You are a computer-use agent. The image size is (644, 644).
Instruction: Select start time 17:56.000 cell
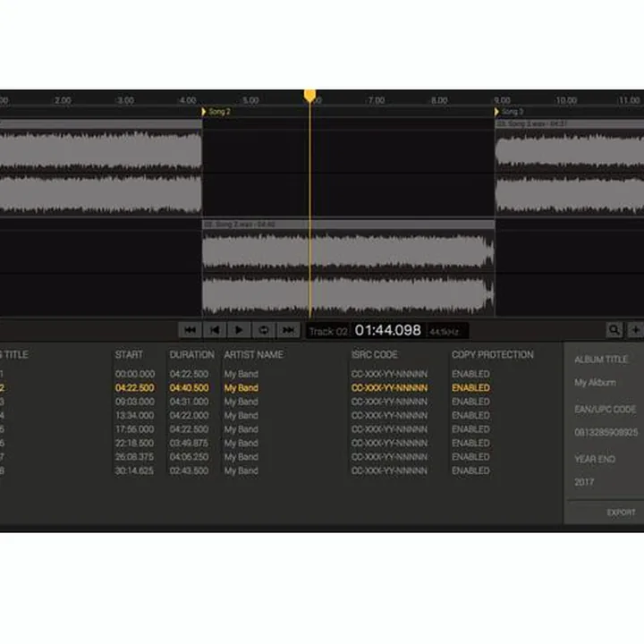click(x=135, y=429)
